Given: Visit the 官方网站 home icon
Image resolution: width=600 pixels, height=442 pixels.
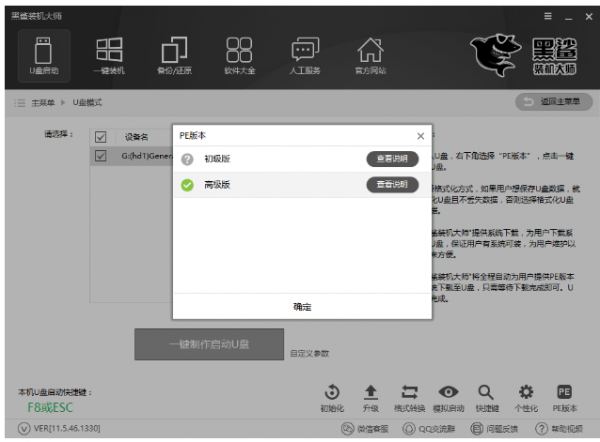Looking at the screenshot, I should tap(370, 56).
